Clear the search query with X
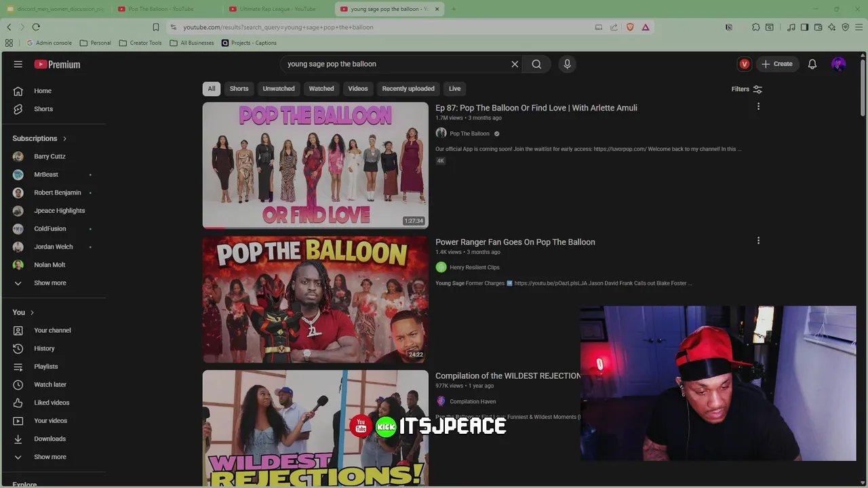The width and height of the screenshot is (868, 488). coord(515,64)
